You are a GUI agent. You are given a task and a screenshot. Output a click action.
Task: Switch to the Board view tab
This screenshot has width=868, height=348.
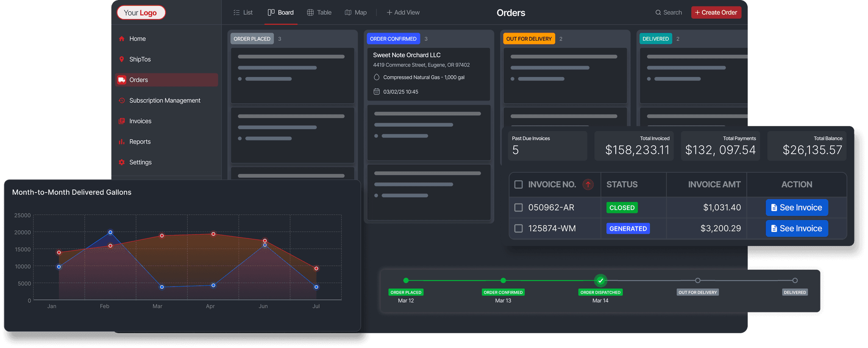tap(281, 13)
